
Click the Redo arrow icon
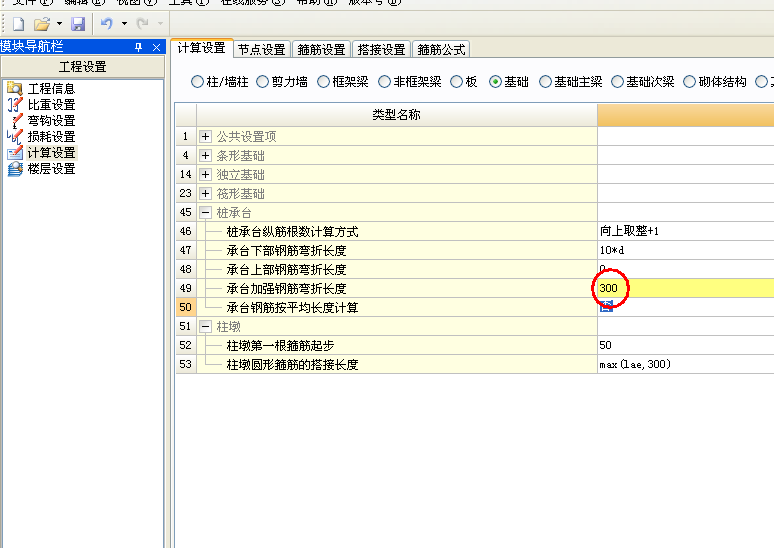tap(142, 23)
